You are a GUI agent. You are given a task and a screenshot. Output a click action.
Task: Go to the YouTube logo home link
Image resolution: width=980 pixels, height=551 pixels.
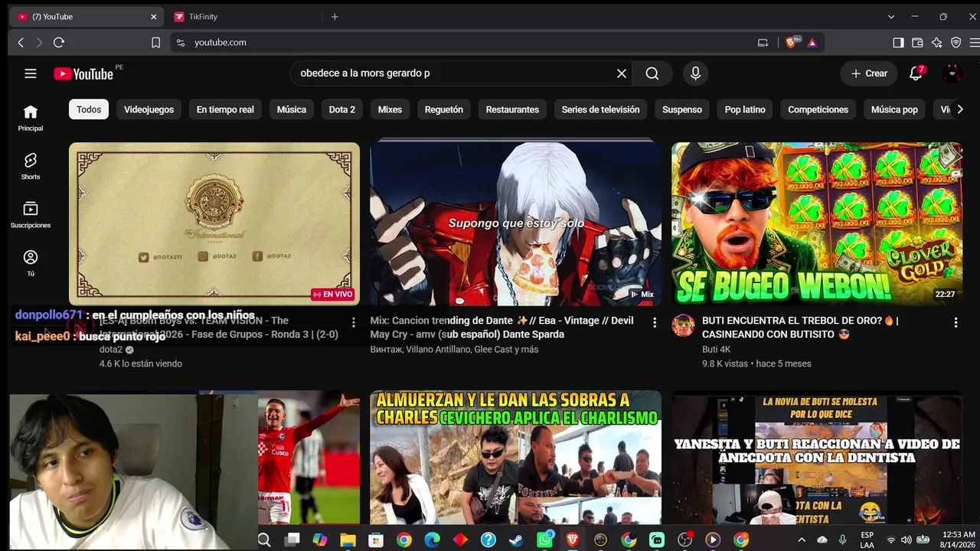(x=83, y=73)
